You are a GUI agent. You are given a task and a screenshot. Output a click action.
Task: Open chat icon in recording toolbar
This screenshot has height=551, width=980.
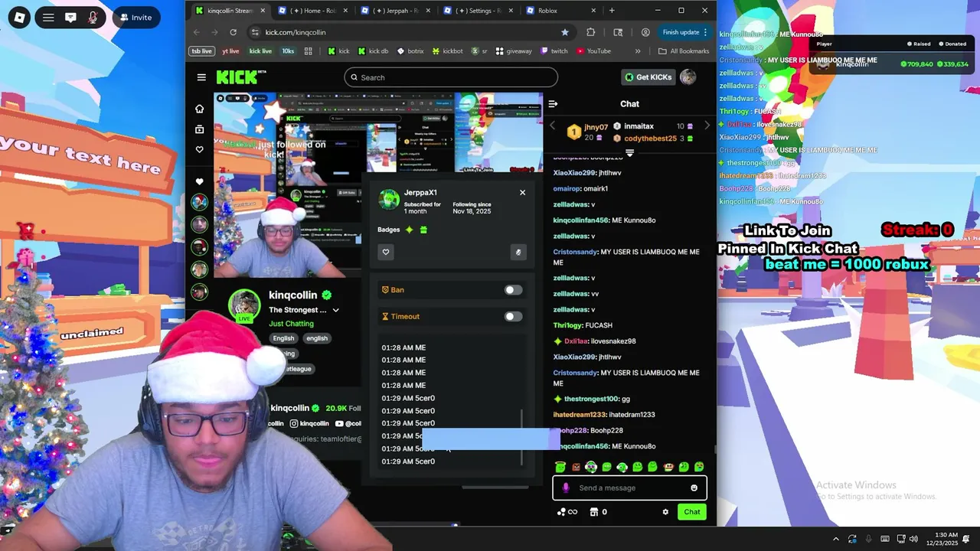pos(70,17)
